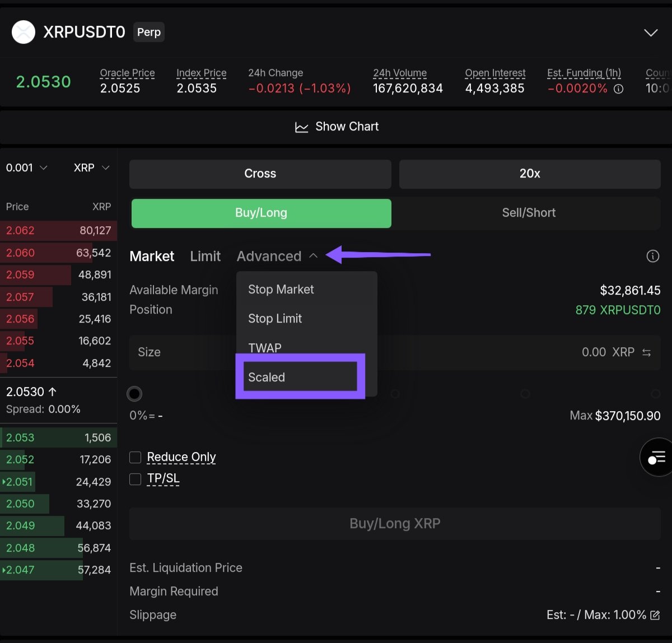Viewport: 672px width, 643px height.
Task: Click the order type info icon
Action: coord(653,256)
